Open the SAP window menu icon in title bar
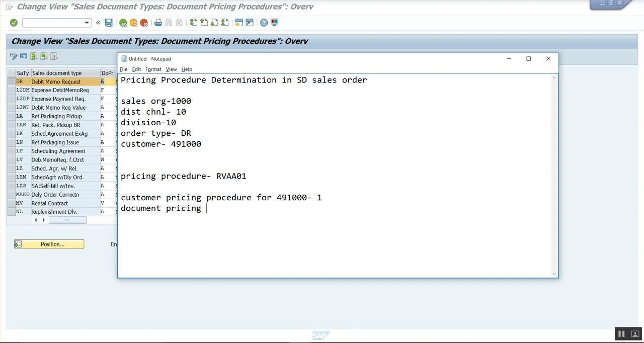The width and height of the screenshot is (644, 343). (9, 7)
